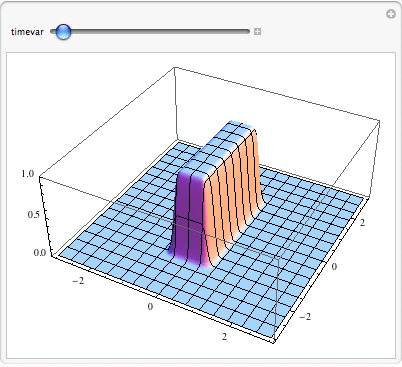402x367 pixels.
Task: Select the 0.0 vertical axis tick label
Action: tap(40, 253)
